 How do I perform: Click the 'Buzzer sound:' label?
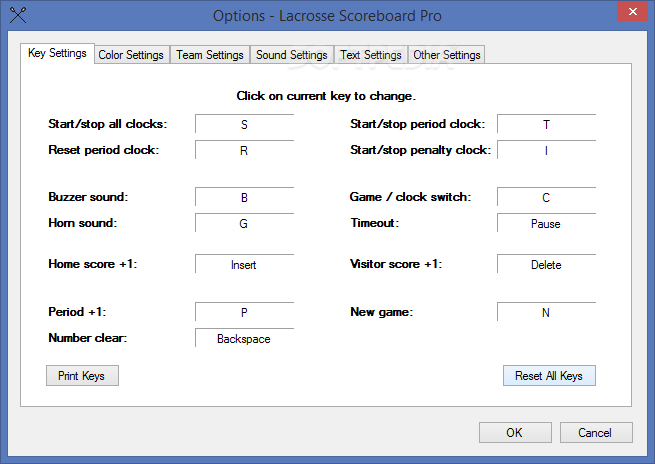[88, 197]
